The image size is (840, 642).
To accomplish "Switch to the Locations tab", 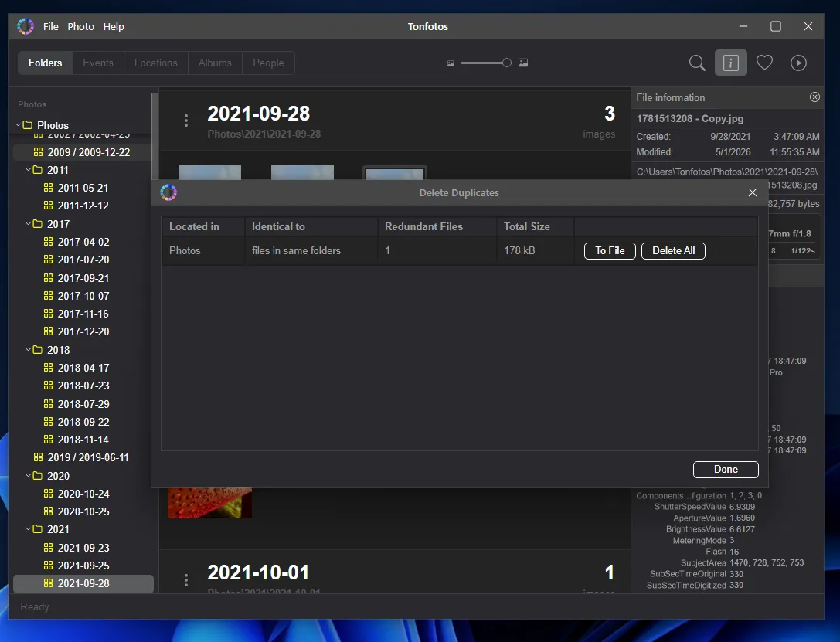I will [156, 63].
